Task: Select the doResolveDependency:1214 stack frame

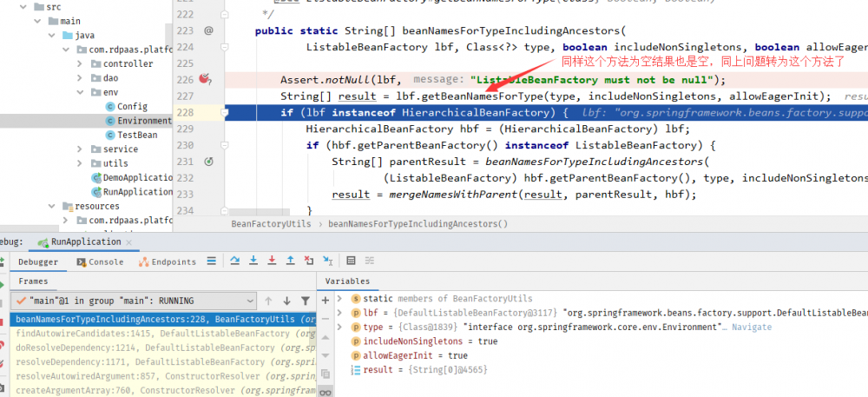Action: pyautogui.click(x=163, y=348)
